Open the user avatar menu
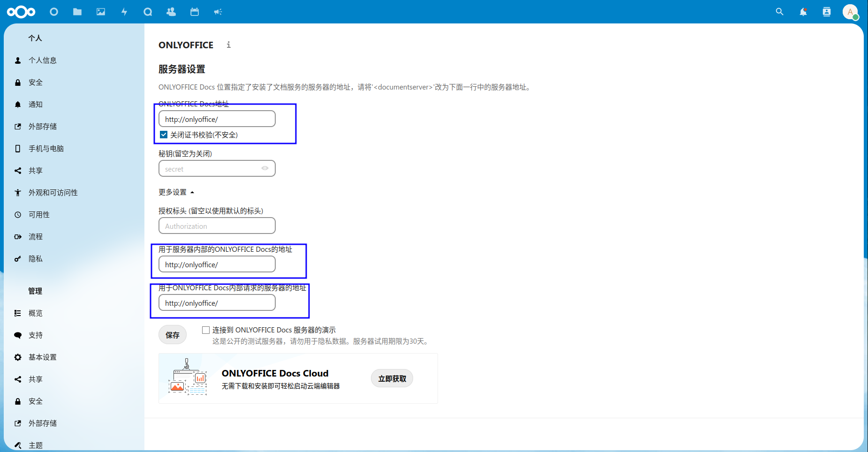868x452 pixels. [x=851, y=12]
